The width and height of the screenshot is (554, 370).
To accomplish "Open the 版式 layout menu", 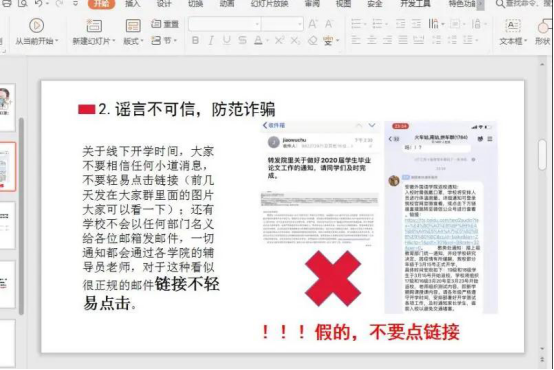I will 133,32.
